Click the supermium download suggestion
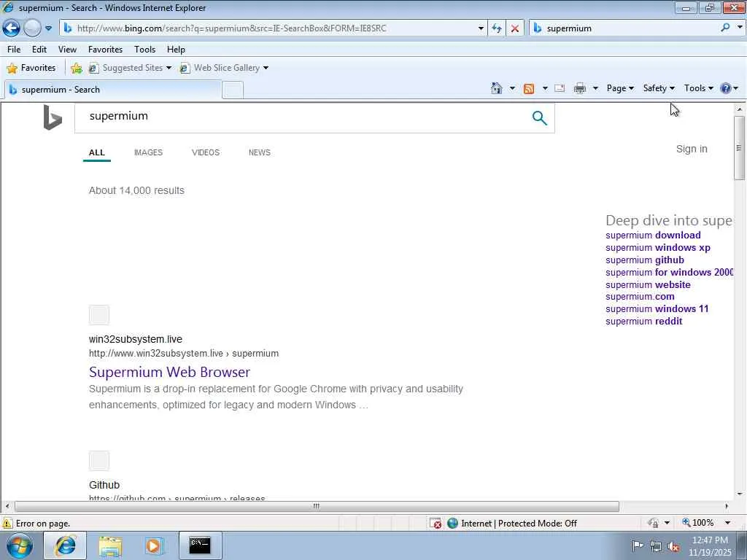This screenshot has width=747, height=560. point(653,236)
